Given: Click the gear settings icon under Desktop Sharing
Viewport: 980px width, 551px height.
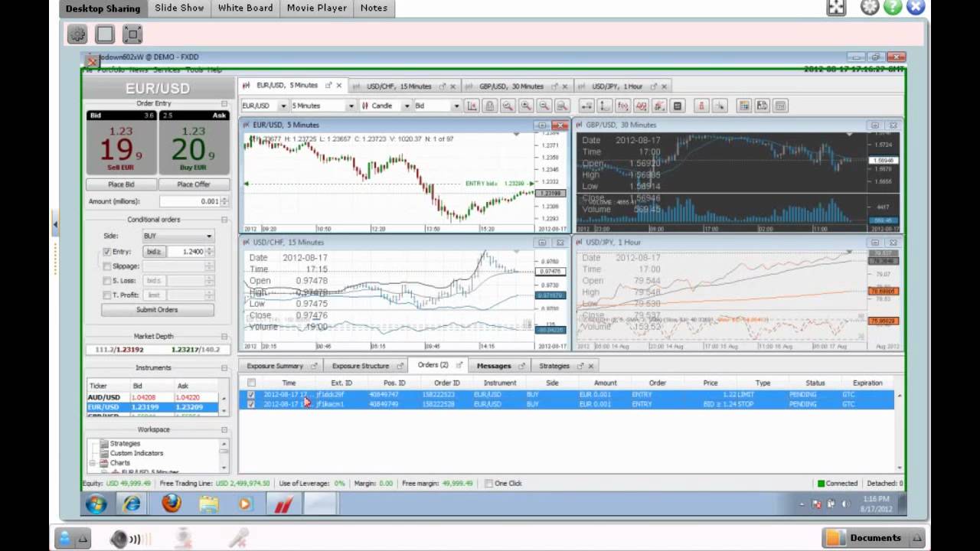Looking at the screenshot, I should pyautogui.click(x=77, y=34).
